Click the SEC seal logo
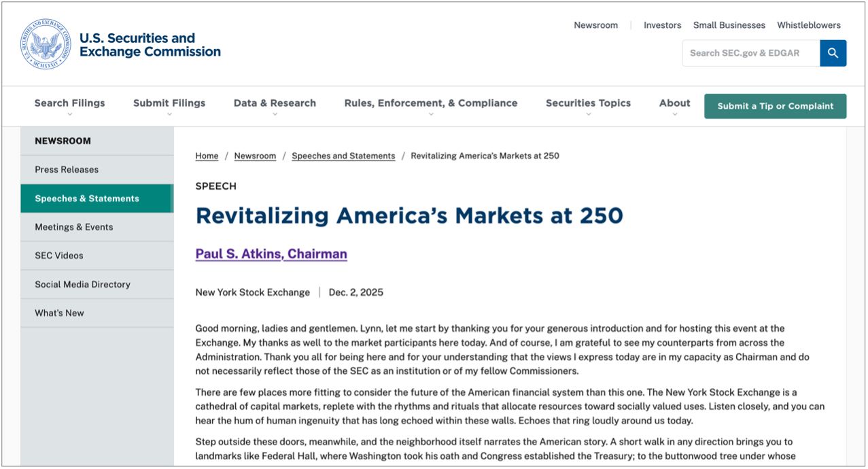Image resolution: width=868 pixels, height=469 pixels. [45, 44]
